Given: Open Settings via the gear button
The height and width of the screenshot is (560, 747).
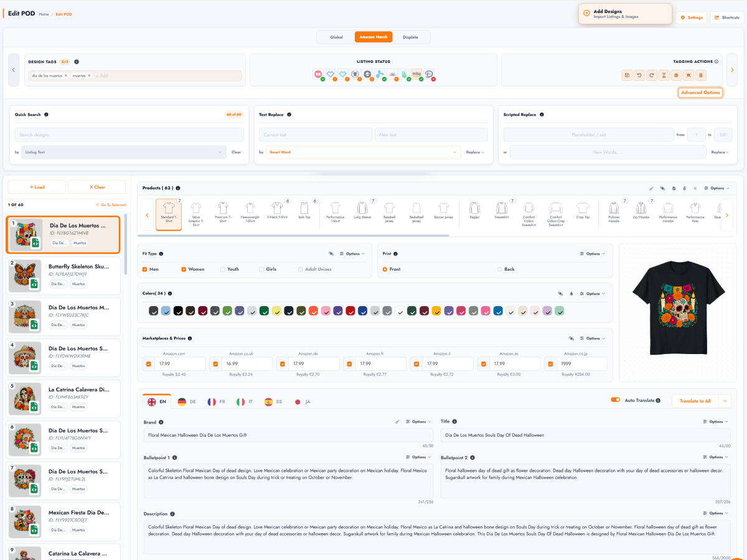Looking at the screenshot, I should [x=692, y=17].
